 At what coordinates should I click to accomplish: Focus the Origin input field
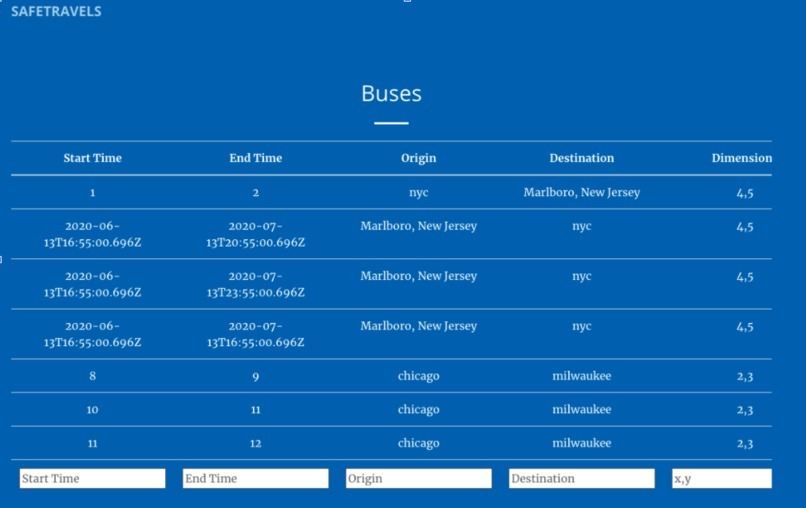tap(418, 478)
